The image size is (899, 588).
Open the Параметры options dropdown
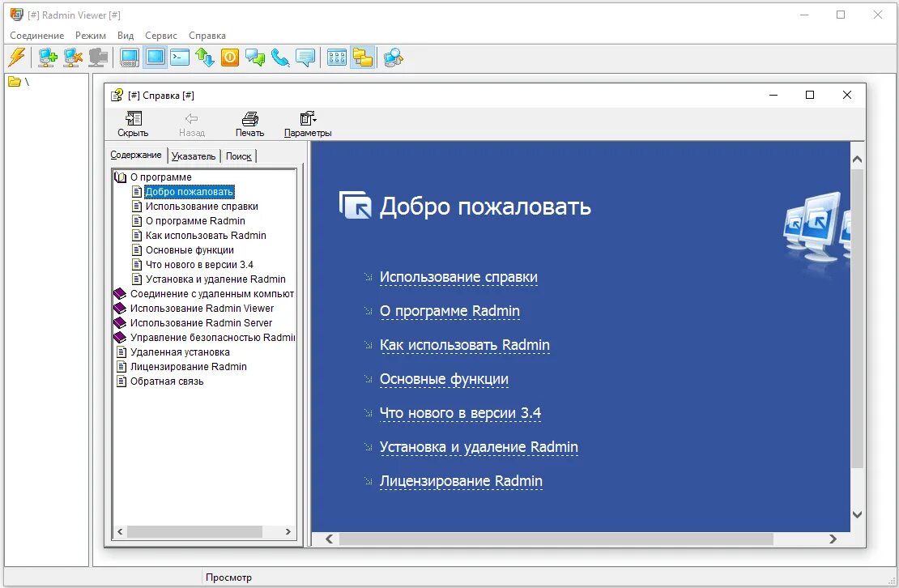308,125
